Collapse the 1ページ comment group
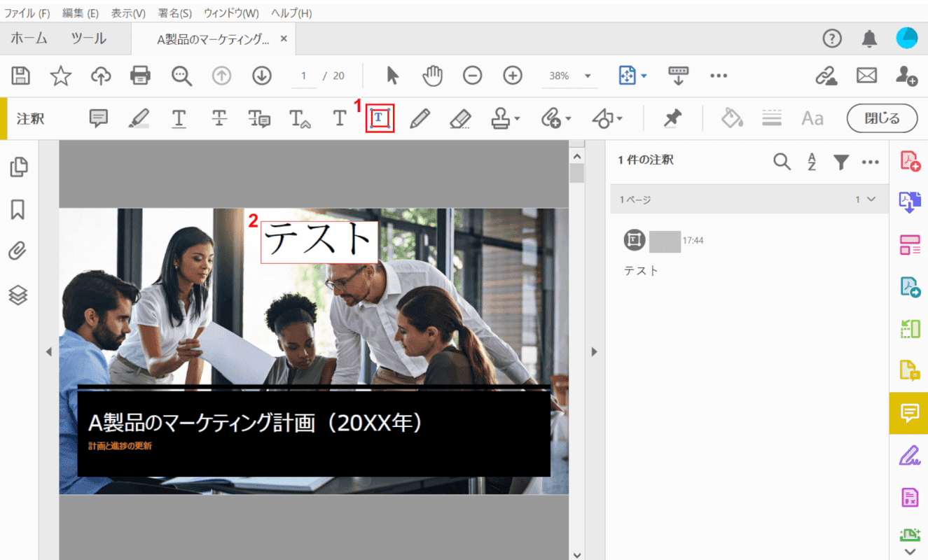928x560 pixels. [x=871, y=199]
